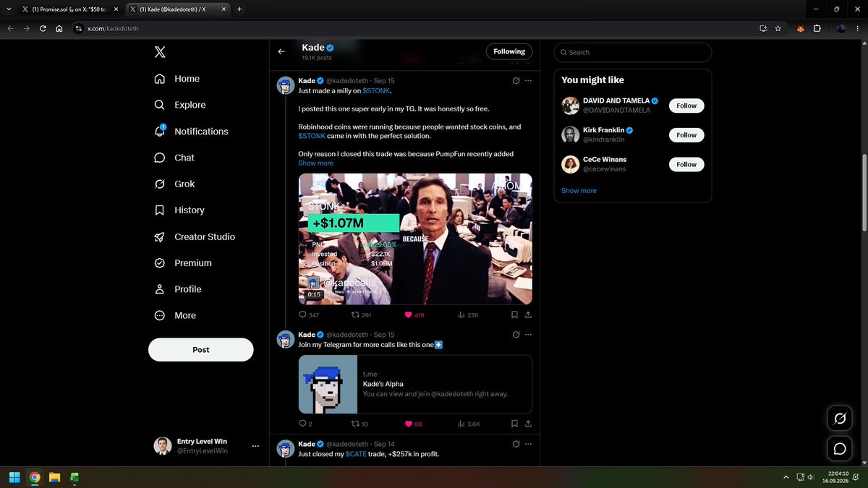868x488 pixels.
Task: Open Profile in the sidebar
Action: point(178,289)
